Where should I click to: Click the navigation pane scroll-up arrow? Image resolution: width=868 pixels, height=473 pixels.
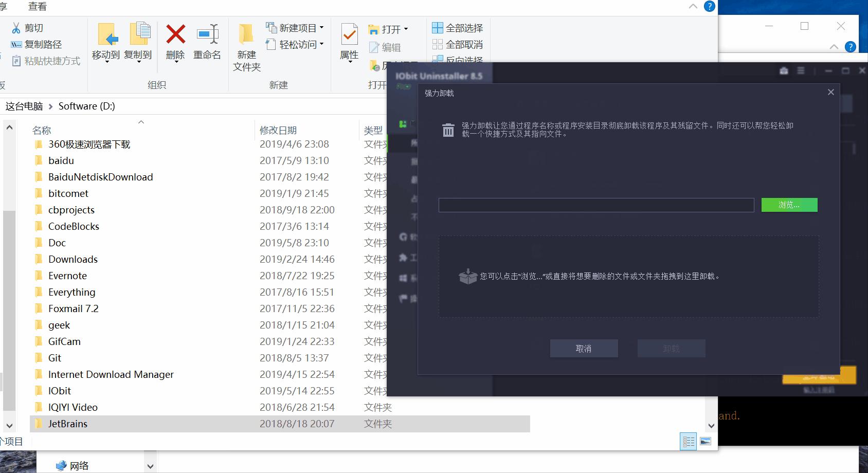tap(9, 127)
